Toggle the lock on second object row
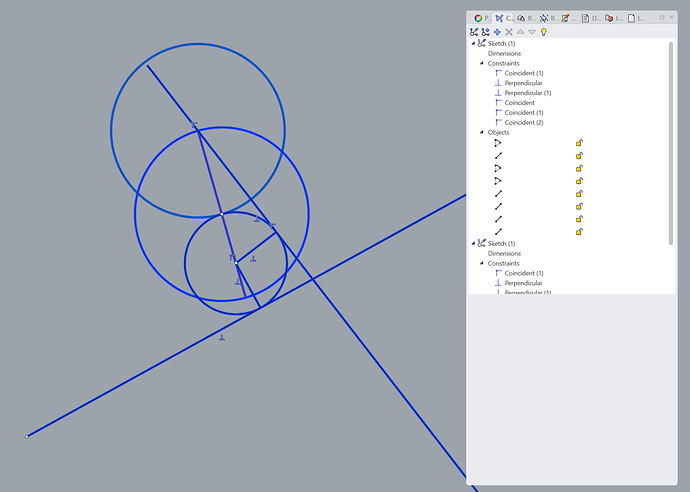 click(x=579, y=155)
